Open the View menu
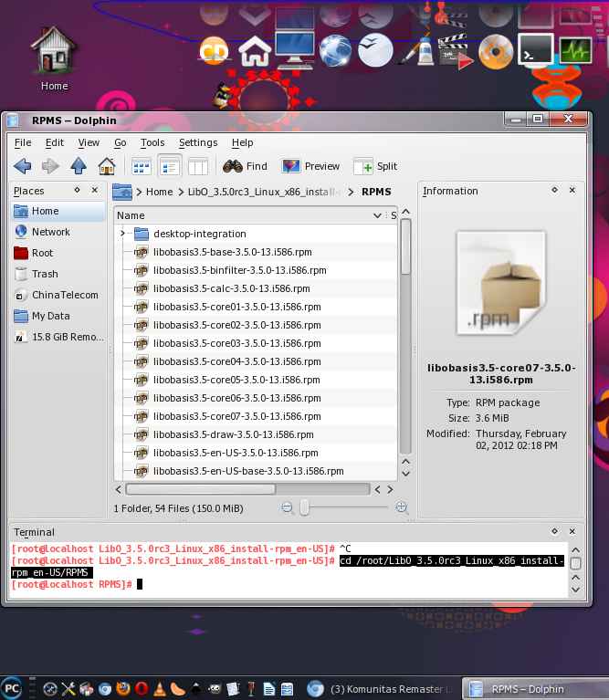Viewport: 609px width, 700px height. (x=89, y=142)
